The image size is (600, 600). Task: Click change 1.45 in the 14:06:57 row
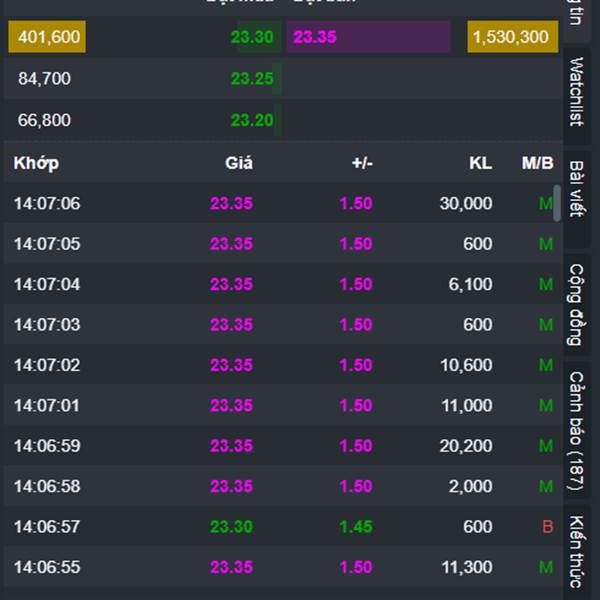[x=356, y=527]
